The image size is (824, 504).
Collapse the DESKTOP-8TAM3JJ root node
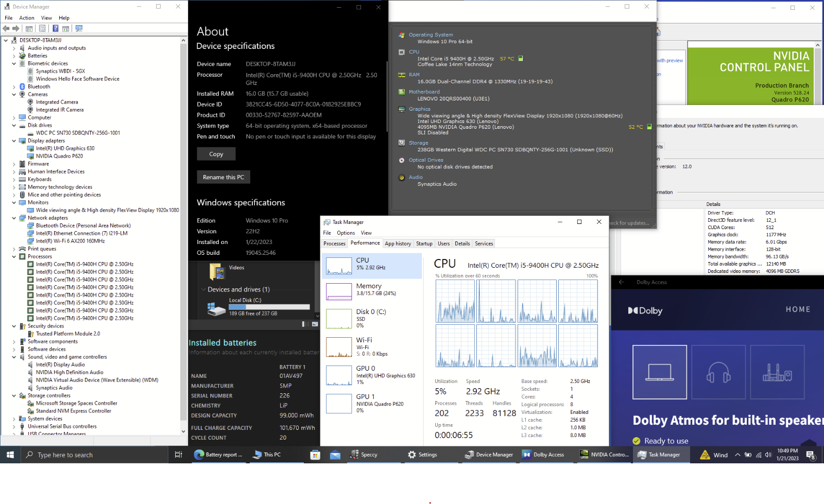tap(6, 40)
